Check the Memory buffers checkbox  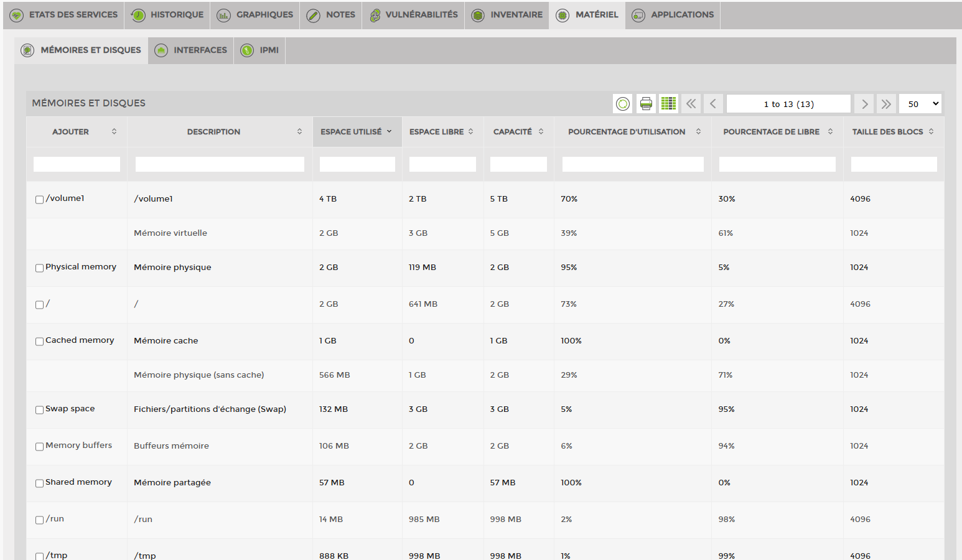click(x=39, y=447)
